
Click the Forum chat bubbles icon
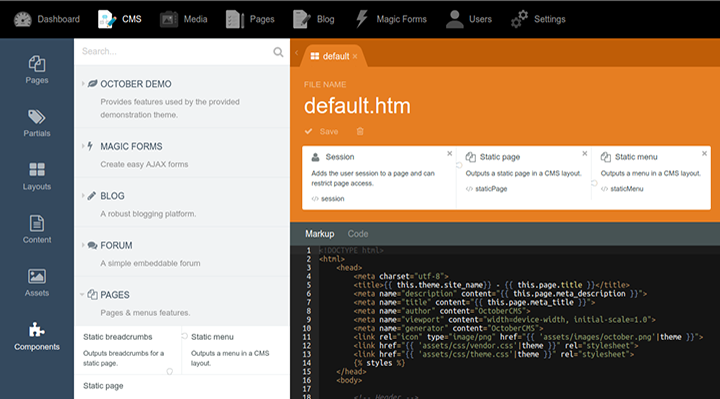pyautogui.click(x=92, y=245)
